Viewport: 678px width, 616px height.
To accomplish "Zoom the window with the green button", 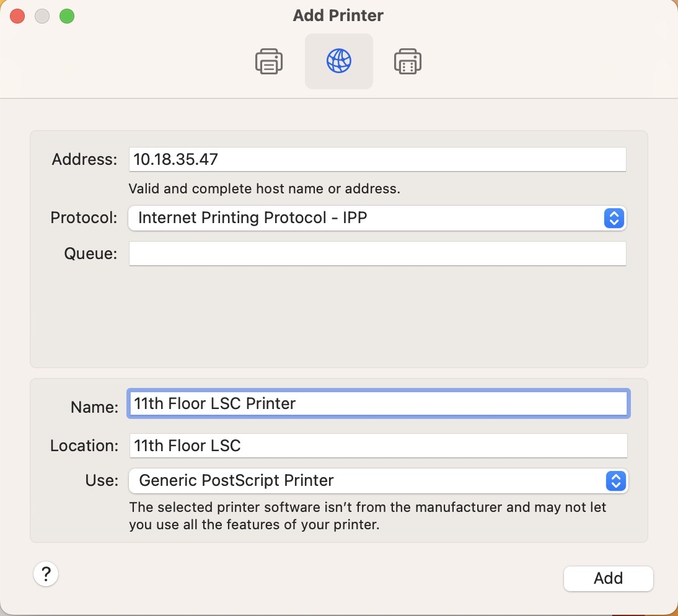I will (67, 17).
